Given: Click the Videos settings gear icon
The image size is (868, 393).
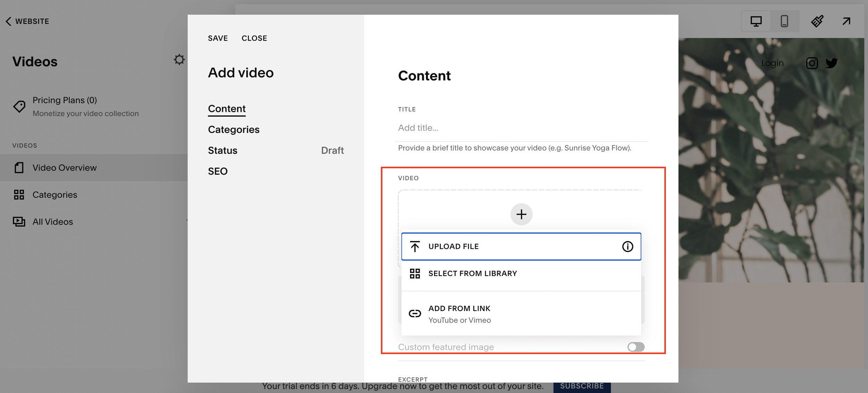Looking at the screenshot, I should click(179, 60).
